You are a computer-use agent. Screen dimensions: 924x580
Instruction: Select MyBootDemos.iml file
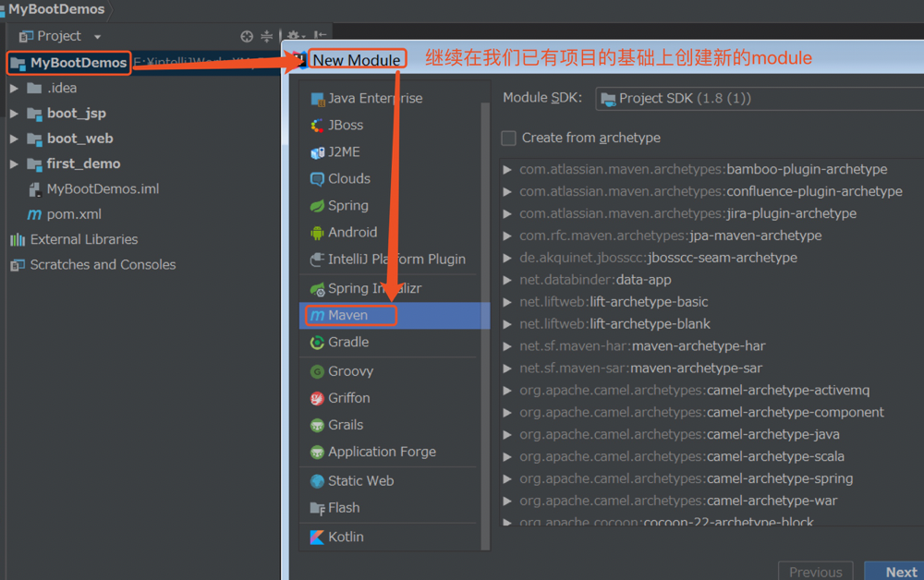pos(103,189)
